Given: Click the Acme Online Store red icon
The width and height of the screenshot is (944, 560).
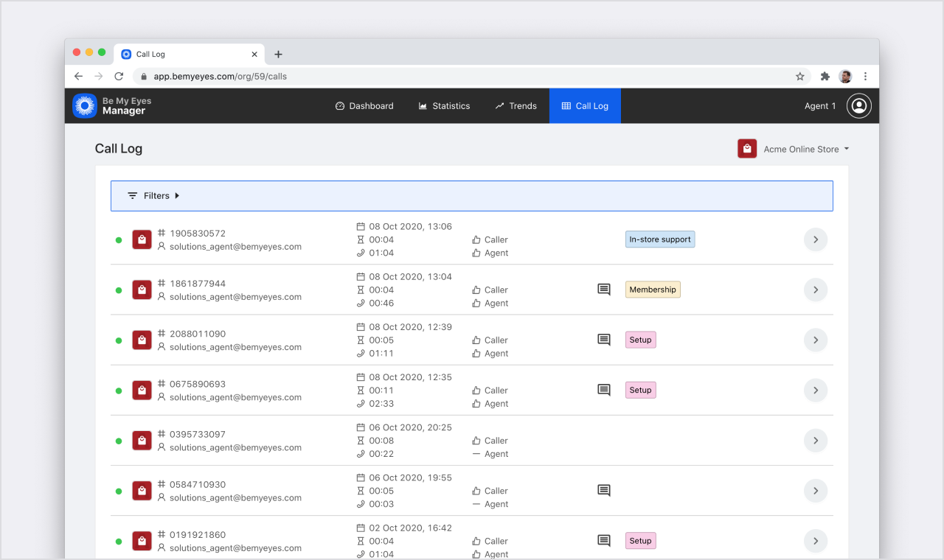Looking at the screenshot, I should pyautogui.click(x=747, y=149).
